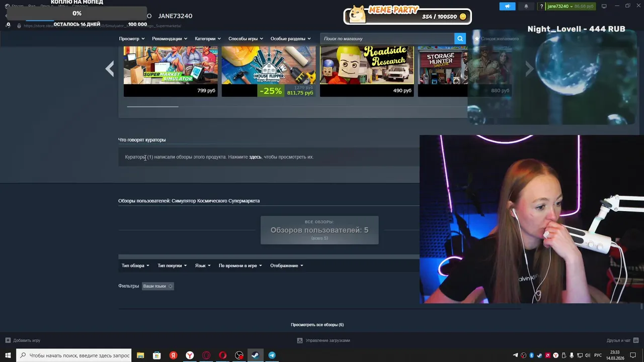Open the Категории store menu
This screenshot has height=362, width=644.
tap(208, 39)
